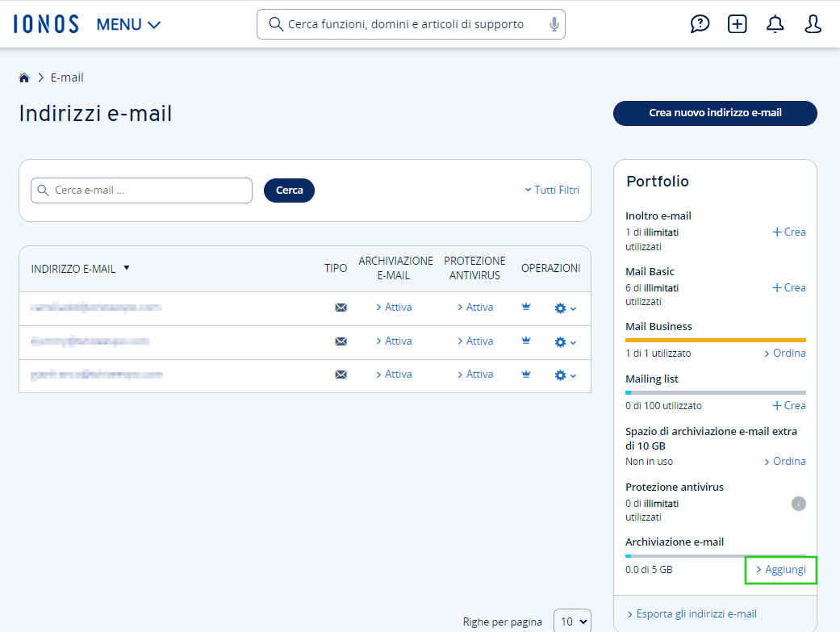Click the TIPO column header

coord(336,268)
